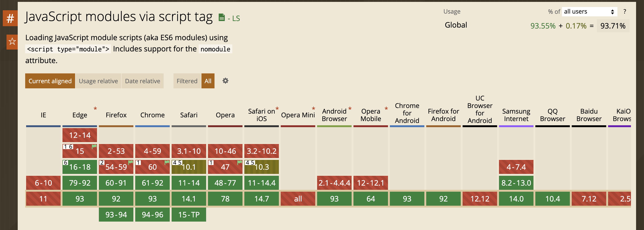Switch to Date relative view

142,81
